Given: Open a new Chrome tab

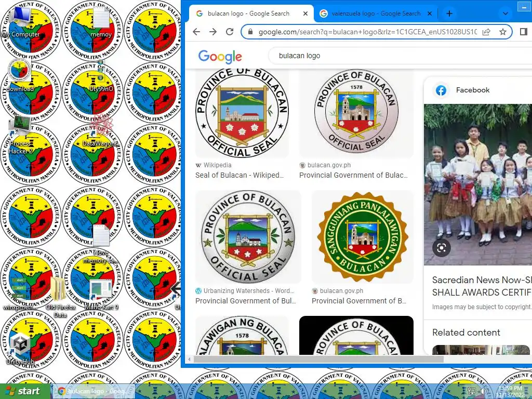Looking at the screenshot, I should 449,14.
